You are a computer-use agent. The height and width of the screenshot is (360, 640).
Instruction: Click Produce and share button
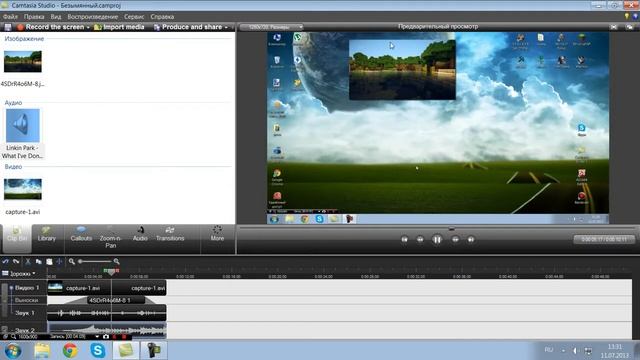coord(188,27)
